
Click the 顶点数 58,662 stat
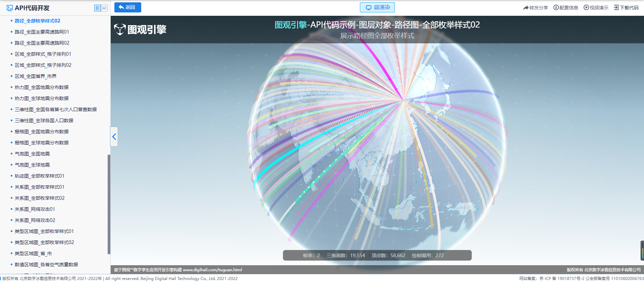(x=388, y=255)
